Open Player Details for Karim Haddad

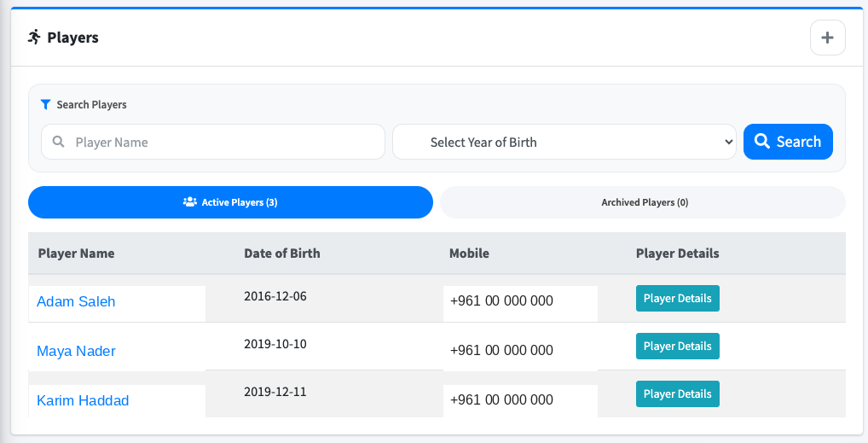pyautogui.click(x=678, y=393)
